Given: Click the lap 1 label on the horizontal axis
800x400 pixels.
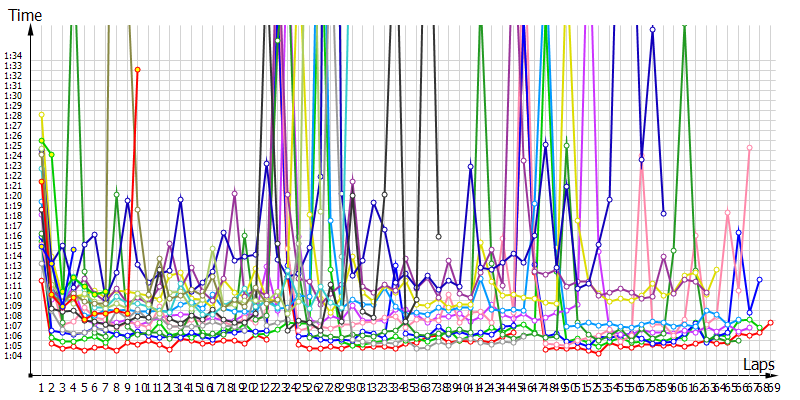Looking at the screenshot, I should tap(41, 387).
